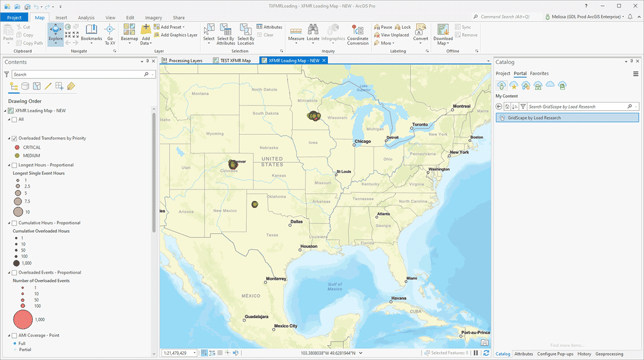Open the TEST XFMR Map tab

point(235,61)
